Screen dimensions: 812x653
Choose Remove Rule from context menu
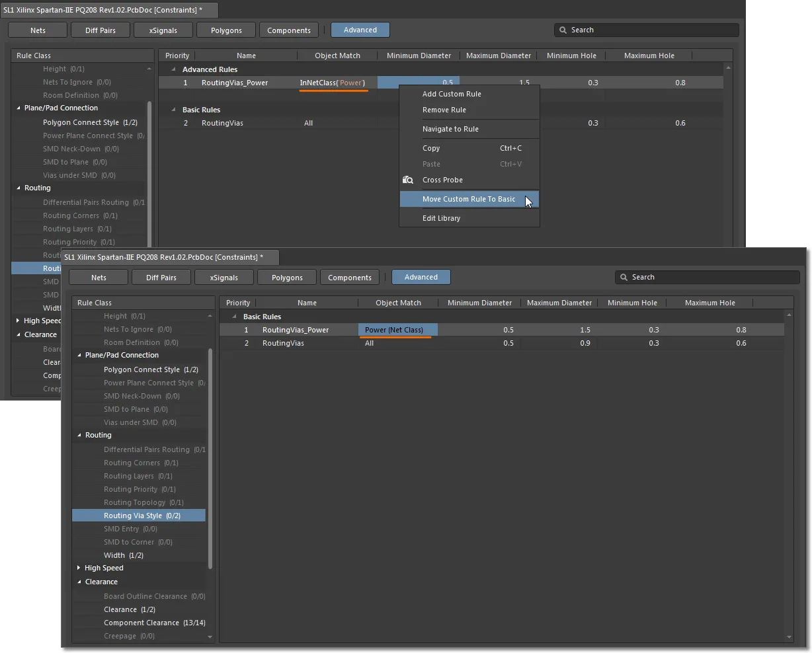tap(444, 110)
